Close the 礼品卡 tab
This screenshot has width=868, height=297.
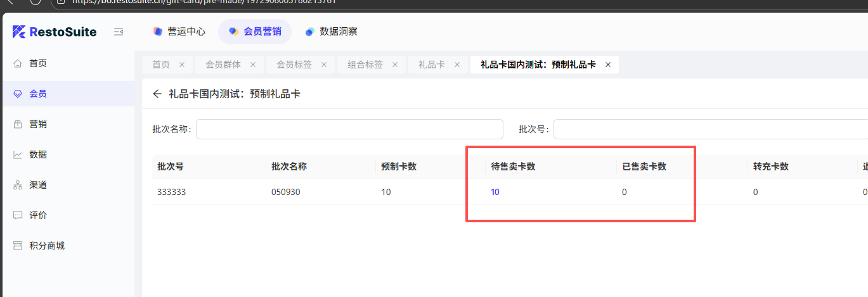click(457, 65)
